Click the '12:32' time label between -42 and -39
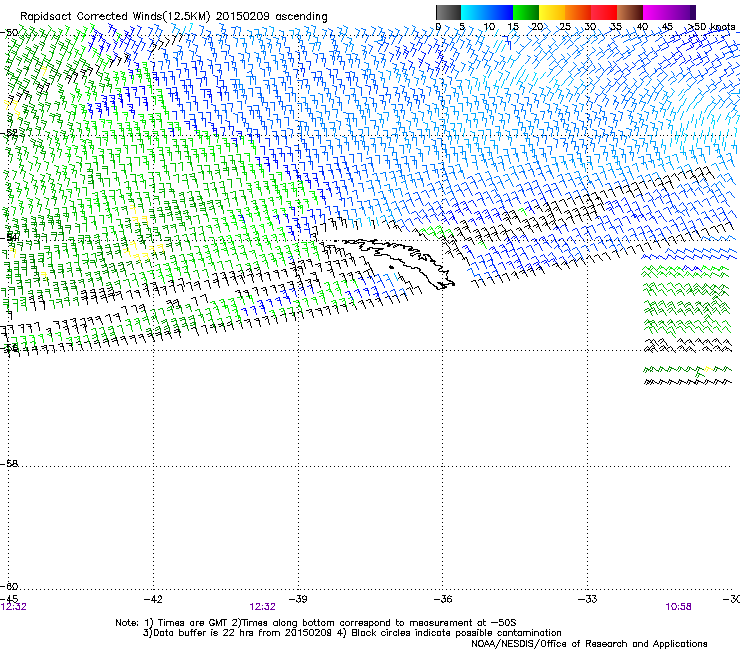The width and height of the screenshot is (740, 650). coord(262,607)
